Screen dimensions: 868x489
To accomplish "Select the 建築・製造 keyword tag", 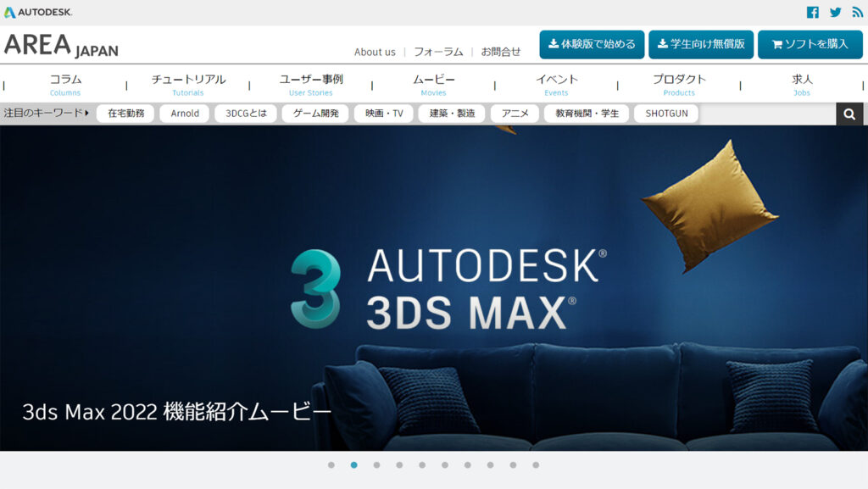I will tap(453, 114).
